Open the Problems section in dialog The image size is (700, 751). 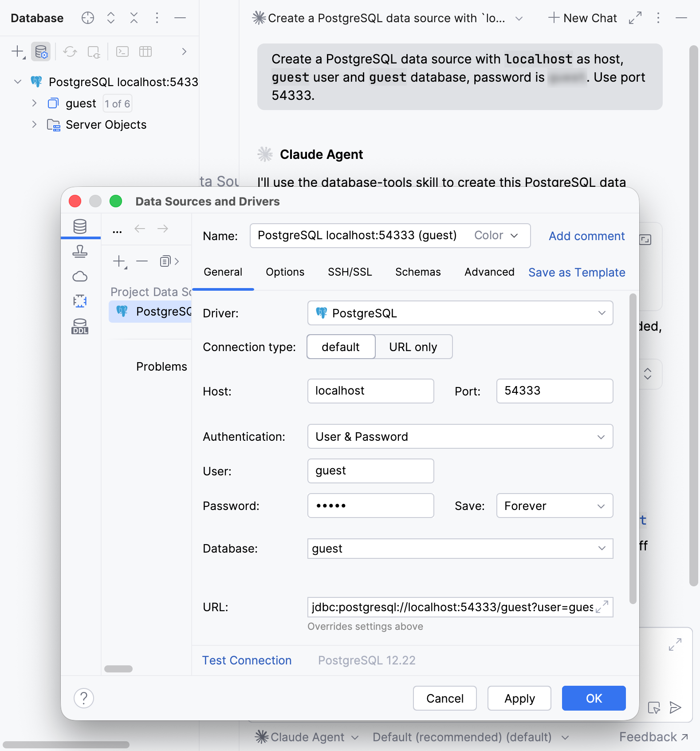pyautogui.click(x=161, y=367)
